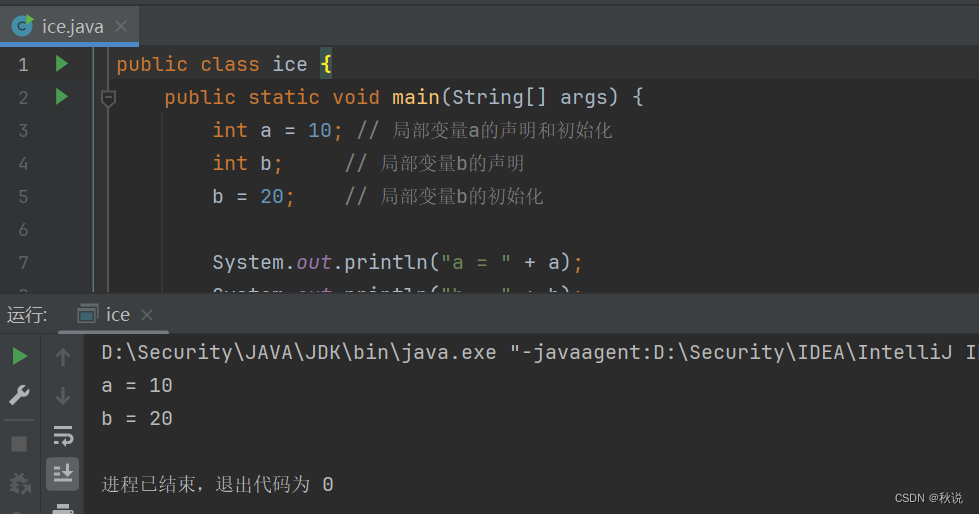Click the java.exe command line in console

click(x=539, y=352)
